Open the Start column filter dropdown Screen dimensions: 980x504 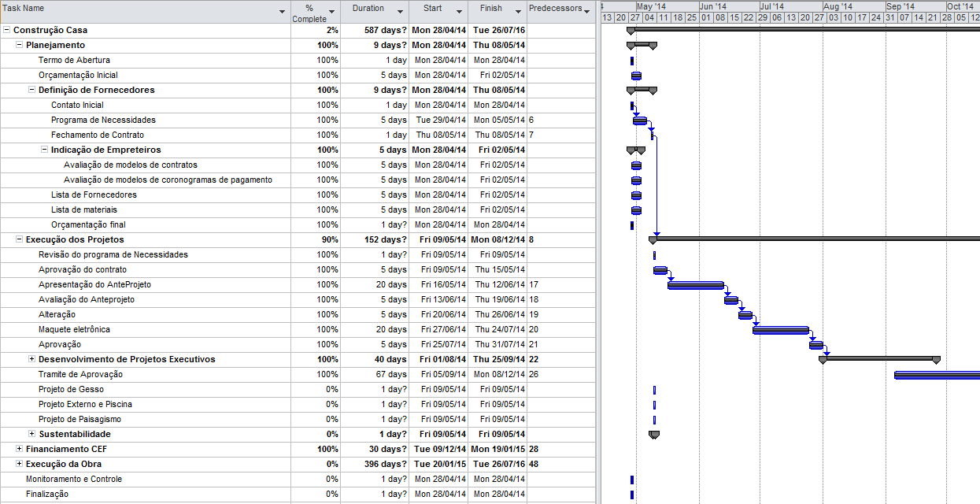point(459,12)
